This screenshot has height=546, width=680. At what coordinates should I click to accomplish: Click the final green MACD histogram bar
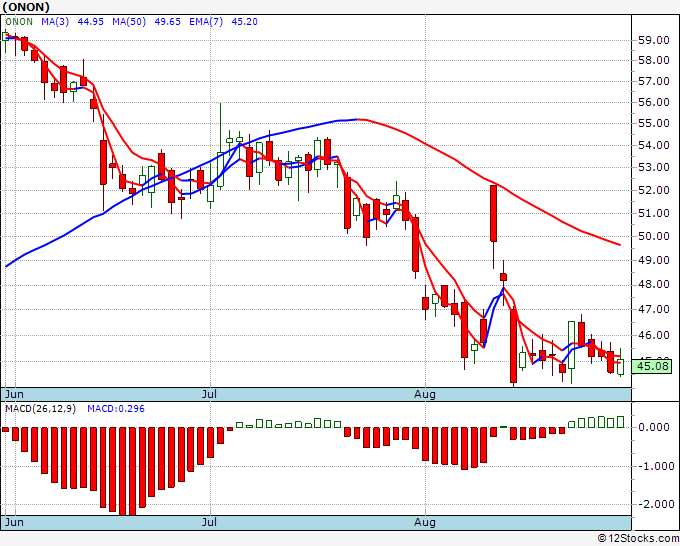[621, 422]
